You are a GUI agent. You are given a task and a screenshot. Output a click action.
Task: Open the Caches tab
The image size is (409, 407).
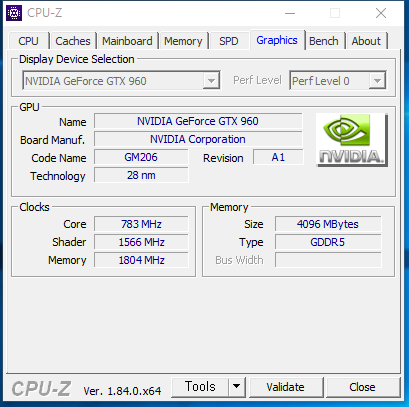tap(73, 41)
